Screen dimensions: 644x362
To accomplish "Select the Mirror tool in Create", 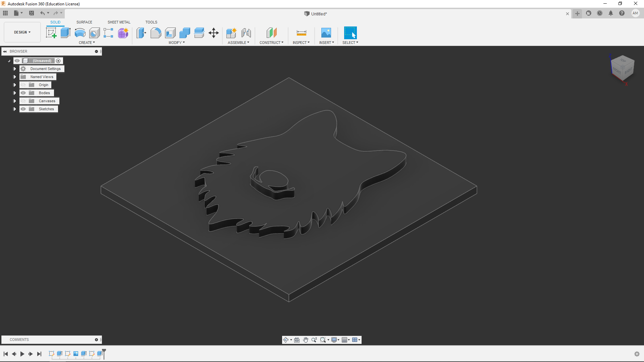I will pyautogui.click(x=87, y=43).
